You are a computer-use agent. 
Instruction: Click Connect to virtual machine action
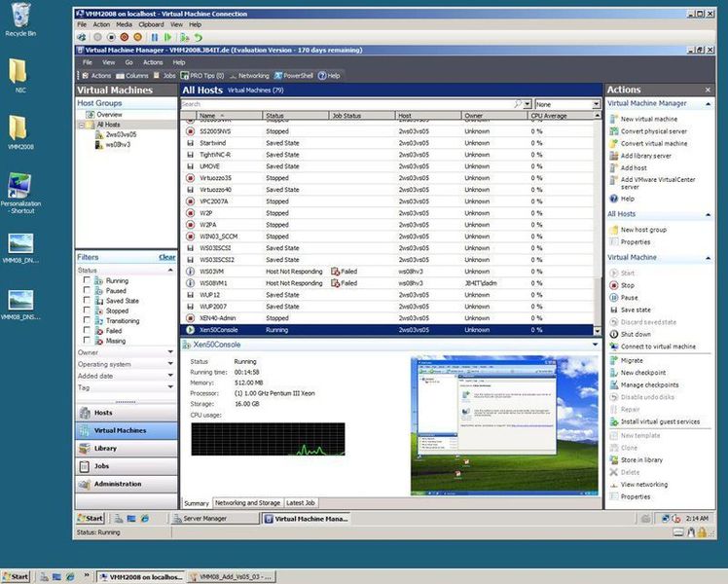[x=652, y=347]
